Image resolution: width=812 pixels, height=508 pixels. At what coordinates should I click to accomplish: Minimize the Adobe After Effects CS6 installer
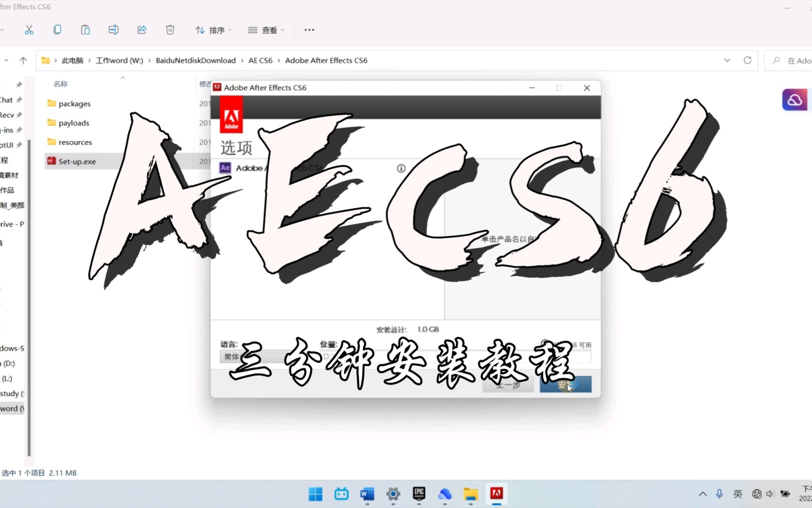[x=532, y=88]
